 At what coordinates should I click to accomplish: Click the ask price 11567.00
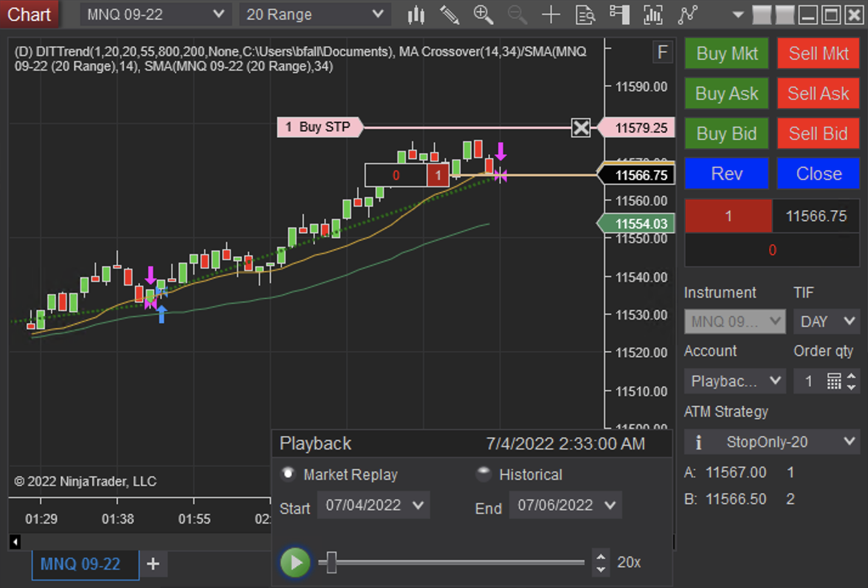click(736, 472)
